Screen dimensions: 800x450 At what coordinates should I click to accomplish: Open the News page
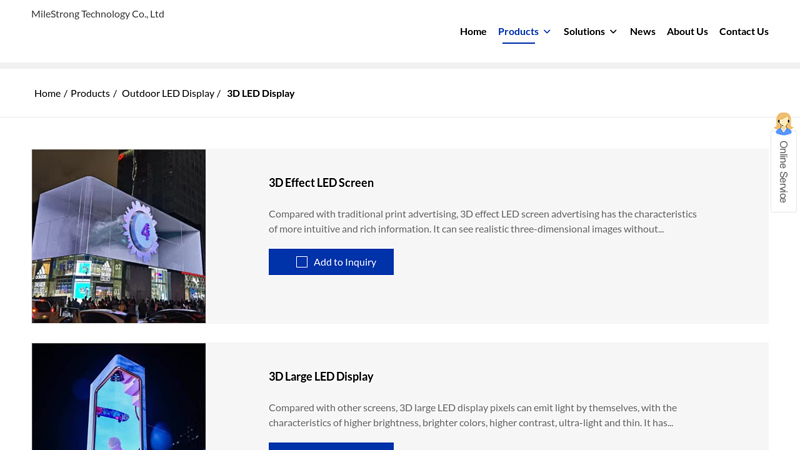[642, 32]
